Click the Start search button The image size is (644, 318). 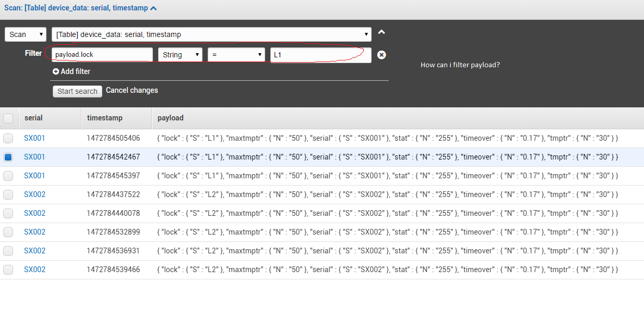click(x=77, y=91)
